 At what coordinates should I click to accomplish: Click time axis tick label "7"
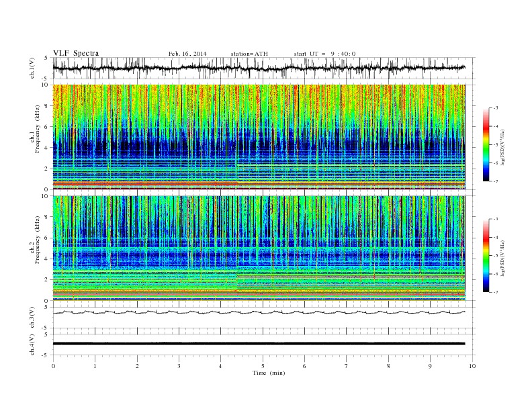(347, 366)
